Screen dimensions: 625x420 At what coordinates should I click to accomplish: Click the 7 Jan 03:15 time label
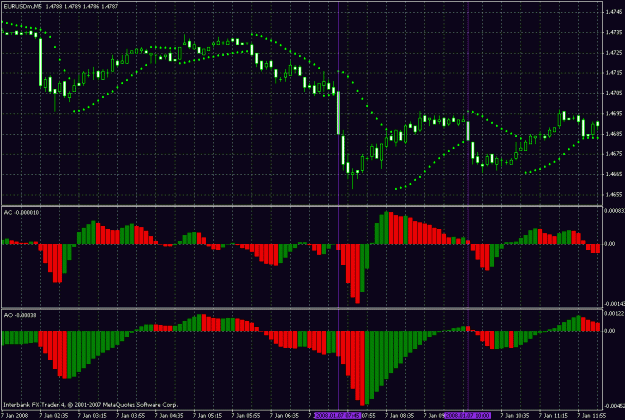(x=92, y=416)
